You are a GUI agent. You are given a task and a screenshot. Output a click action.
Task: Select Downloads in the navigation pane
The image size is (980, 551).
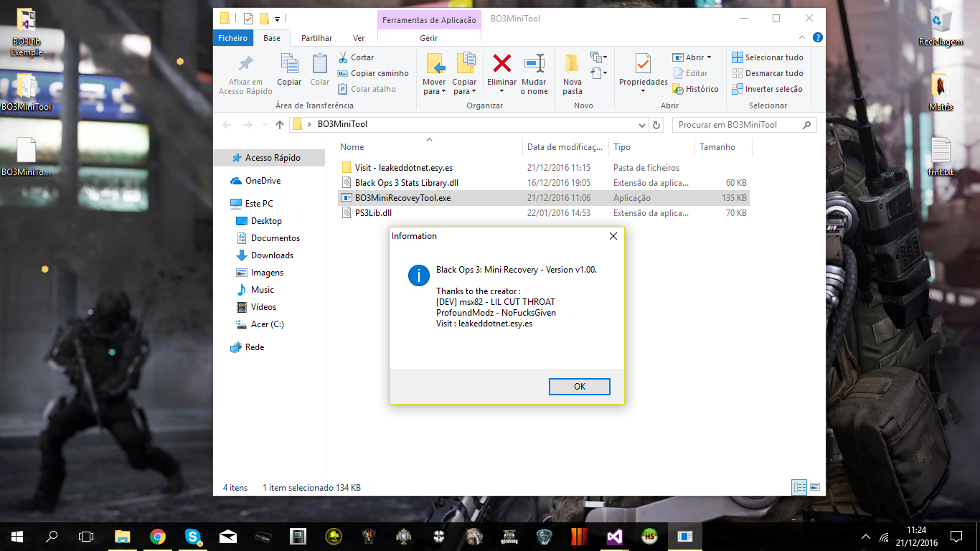pyautogui.click(x=272, y=255)
